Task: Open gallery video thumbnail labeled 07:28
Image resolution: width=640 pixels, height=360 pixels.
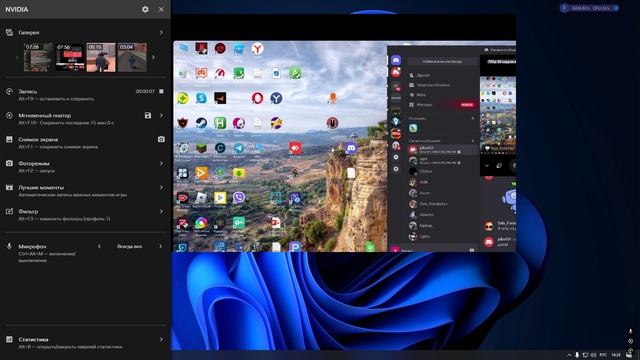Action: pyautogui.click(x=38, y=57)
